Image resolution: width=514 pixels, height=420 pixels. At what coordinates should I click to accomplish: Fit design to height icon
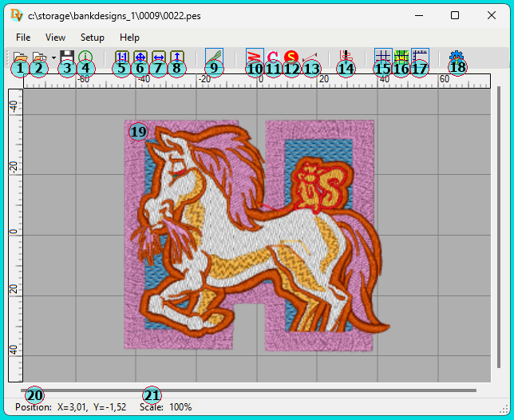pyautogui.click(x=177, y=57)
